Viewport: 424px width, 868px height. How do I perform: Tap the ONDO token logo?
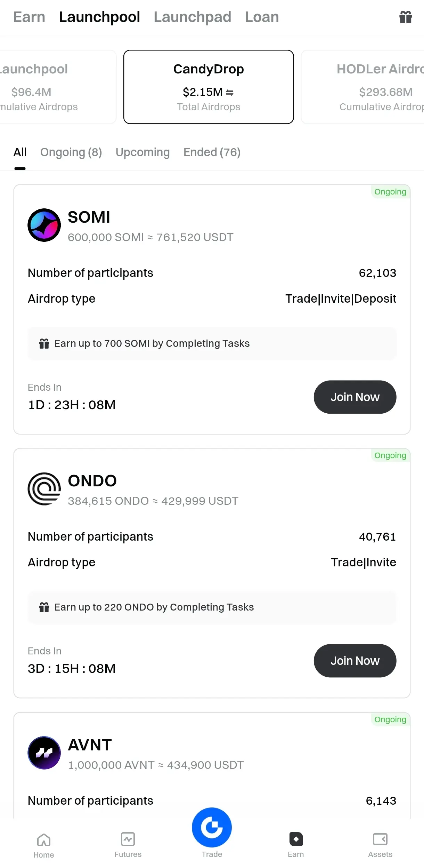click(44, 489)
